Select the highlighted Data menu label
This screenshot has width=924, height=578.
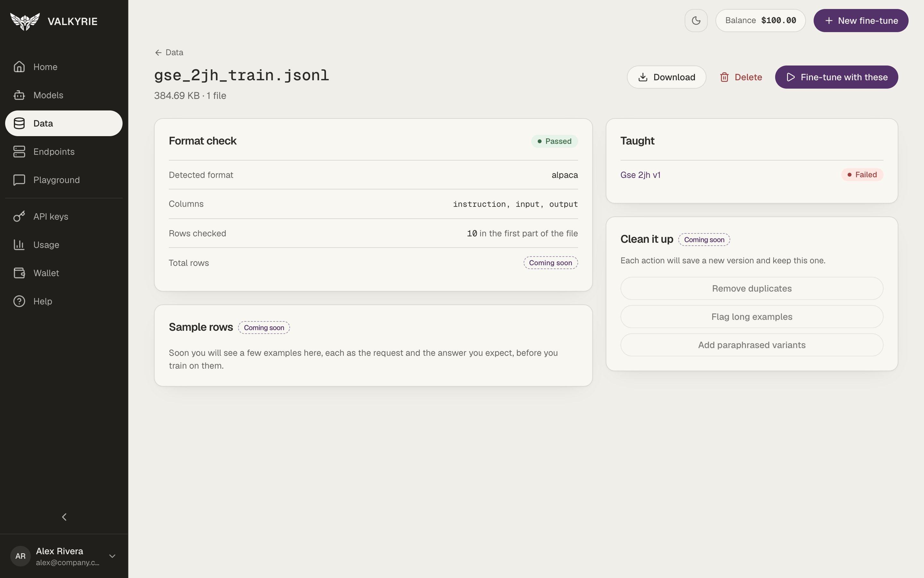point(43,123)
